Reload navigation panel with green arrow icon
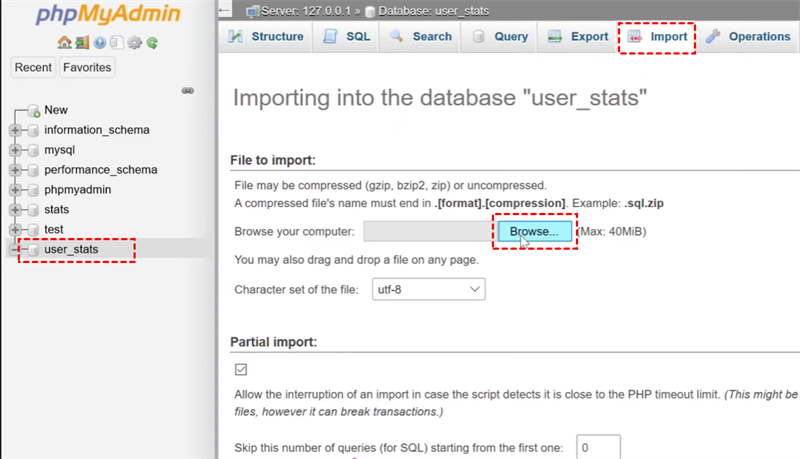This screenshot has width=800, height=459. coord(152,43)
